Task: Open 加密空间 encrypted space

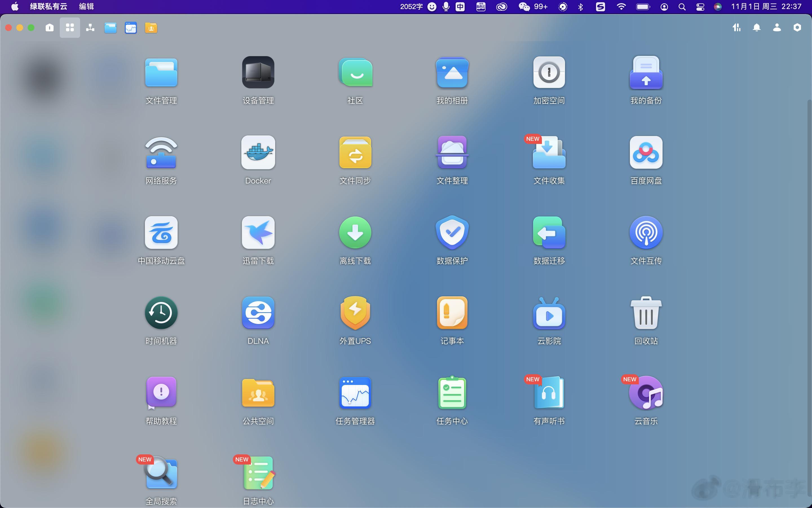Action: click(x=549, y=73)
